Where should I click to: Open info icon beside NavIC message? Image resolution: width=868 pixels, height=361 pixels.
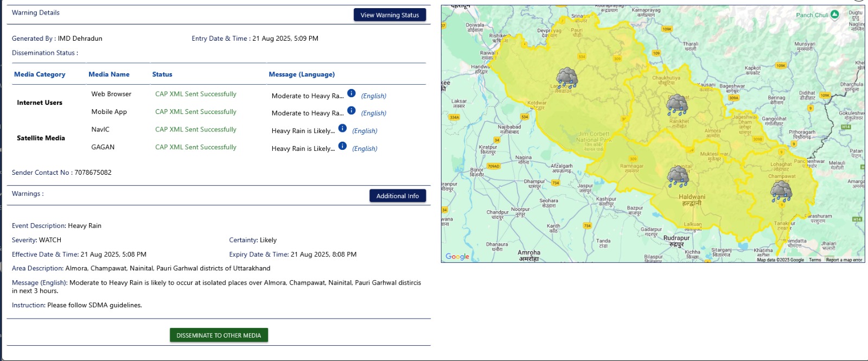tap(342, 129)
